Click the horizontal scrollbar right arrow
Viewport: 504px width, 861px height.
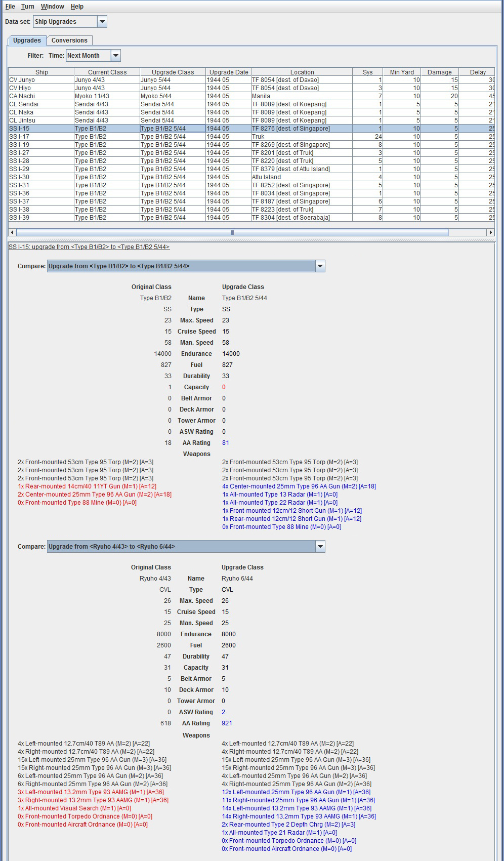[490, 232]
